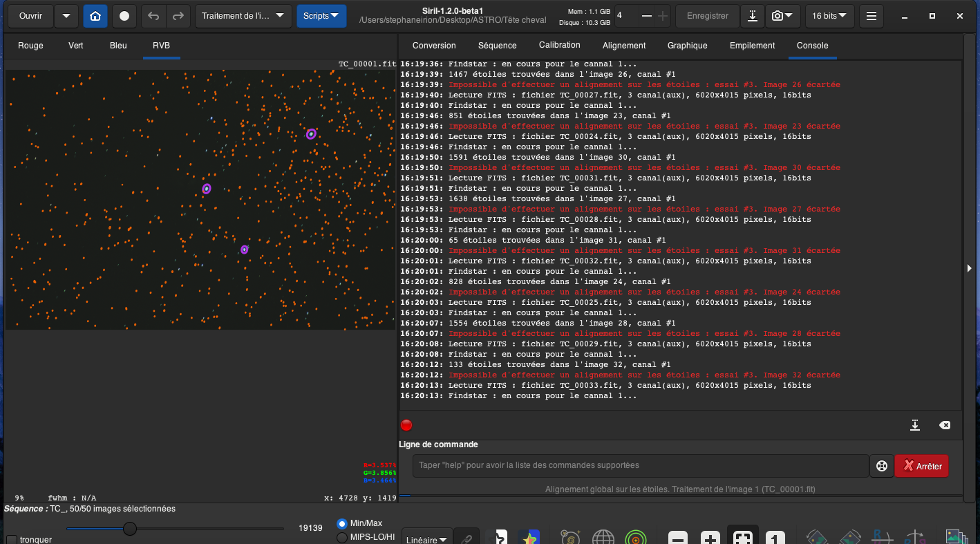Switch to the Rouge channel tab

tap(30, 46)
